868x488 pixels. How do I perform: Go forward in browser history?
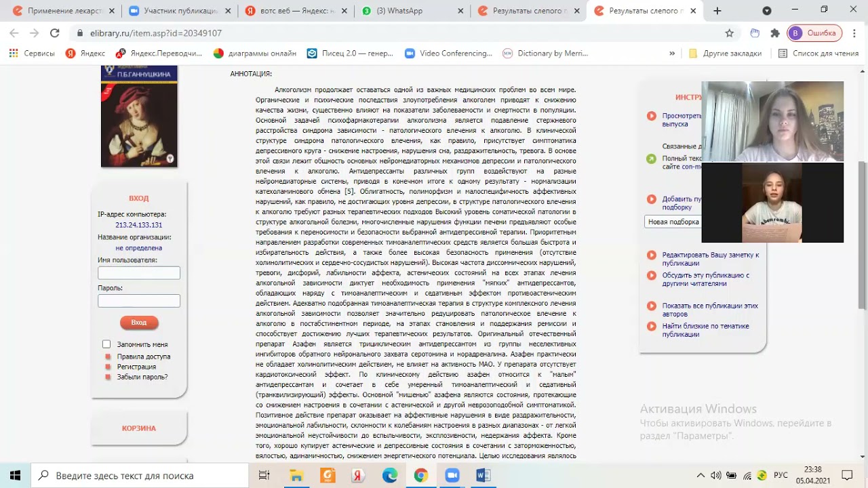[x=35, y=33]
